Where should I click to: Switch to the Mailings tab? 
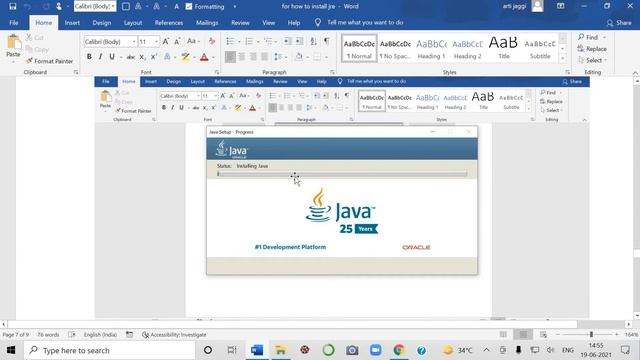coord(207,23)
